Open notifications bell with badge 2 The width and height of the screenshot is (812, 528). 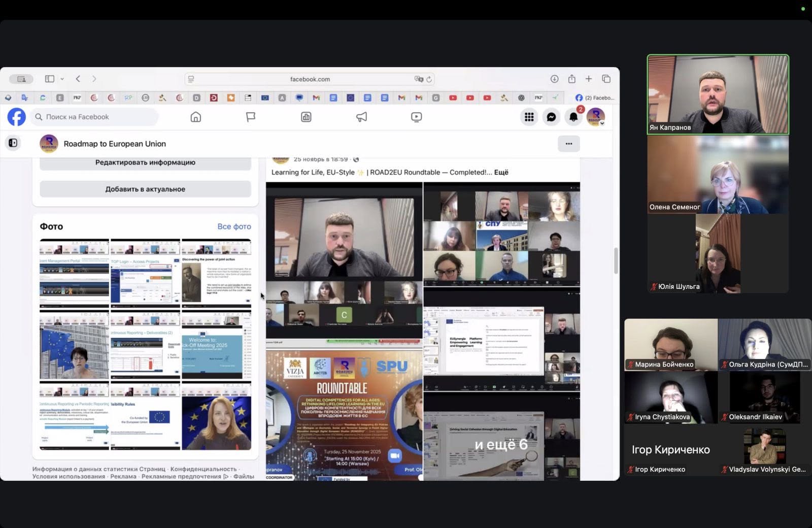point(573,117)
